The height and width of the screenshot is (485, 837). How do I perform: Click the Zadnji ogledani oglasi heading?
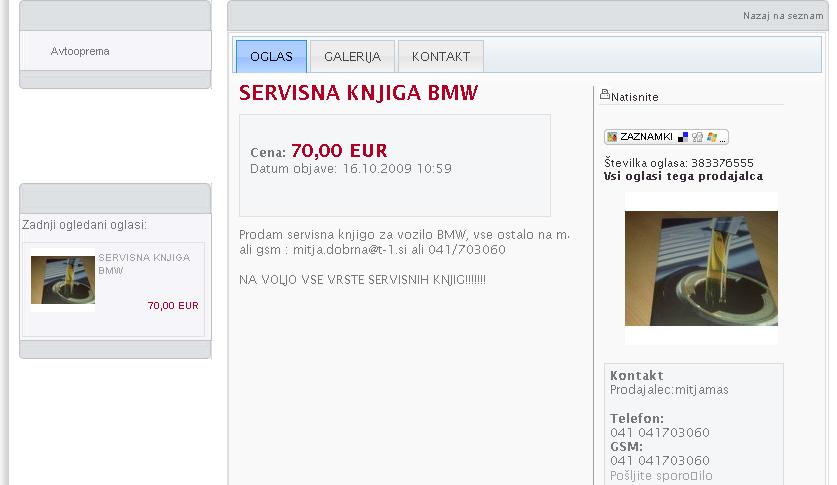tap(84, 225)
